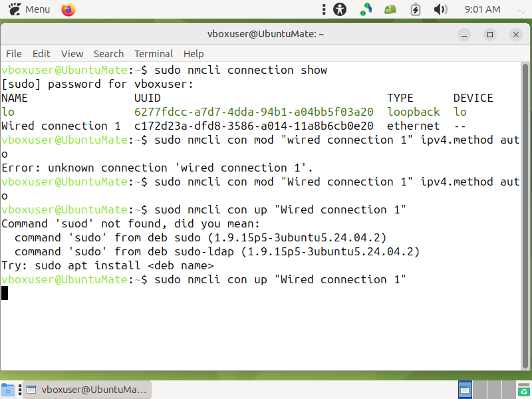This screenshot has height=399, width=532.
Task: Open the Terminal menu
Action: [x=154, y=54]
